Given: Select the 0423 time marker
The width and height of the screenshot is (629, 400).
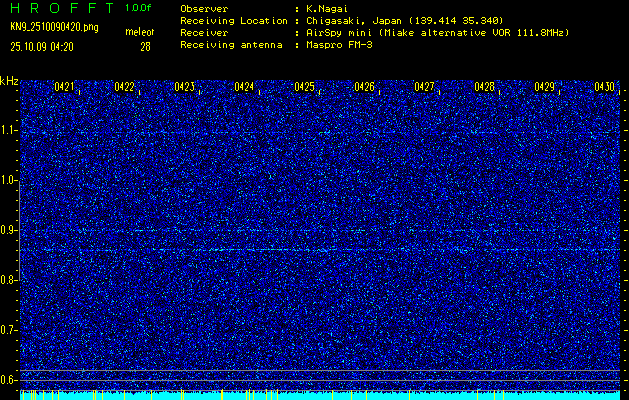Looking at the screenshot, I should [184, 88].
